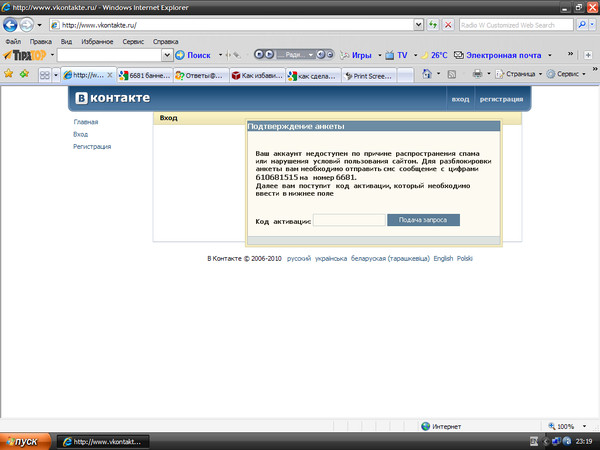Switch language to українська

point(331,258)
